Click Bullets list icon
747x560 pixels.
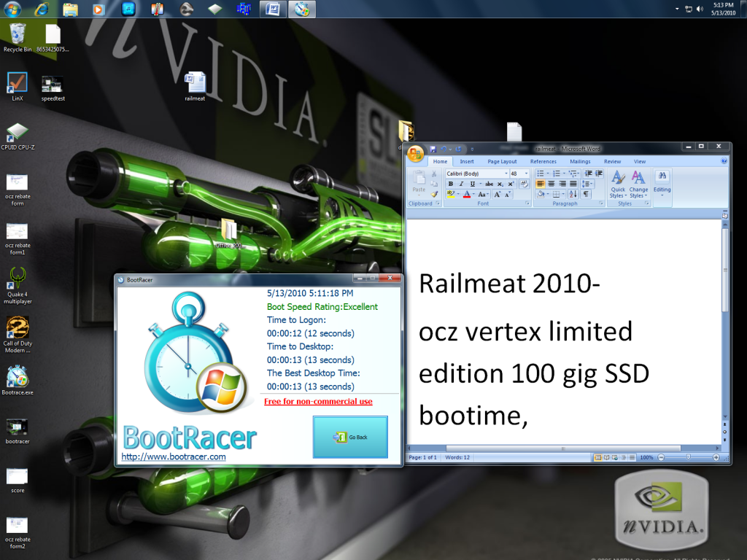pyautogui.click(x=541, y=174)
